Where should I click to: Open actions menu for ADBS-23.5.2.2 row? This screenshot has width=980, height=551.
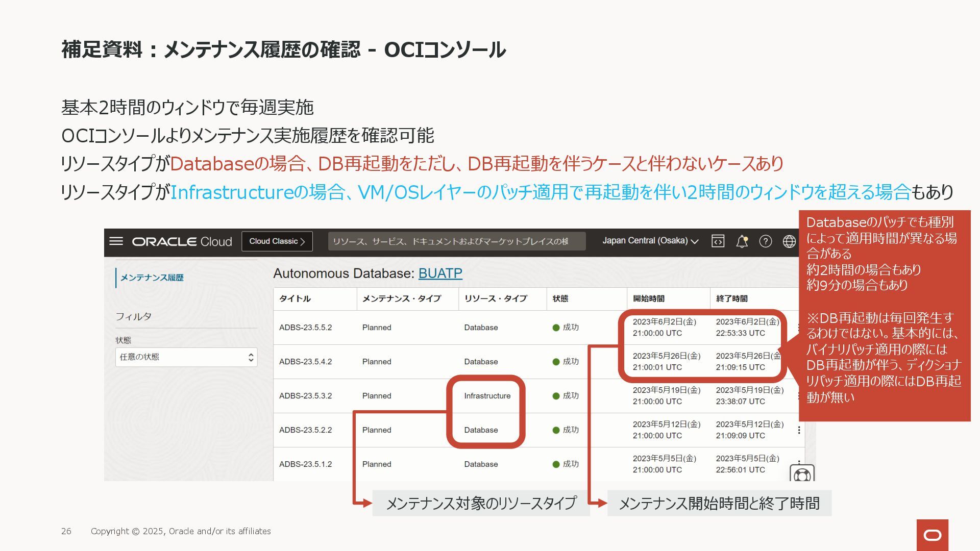pos(799,430)
